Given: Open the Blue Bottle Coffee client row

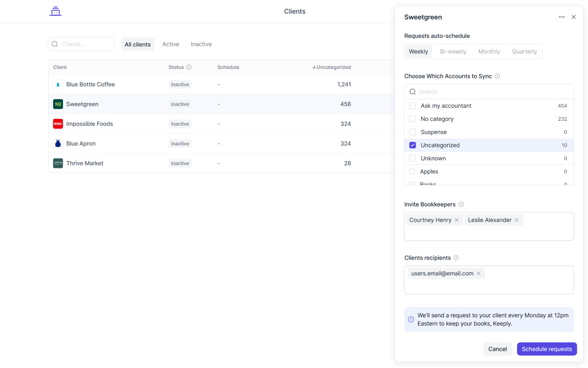Looking at the screenshot, I should pos(221,84).
